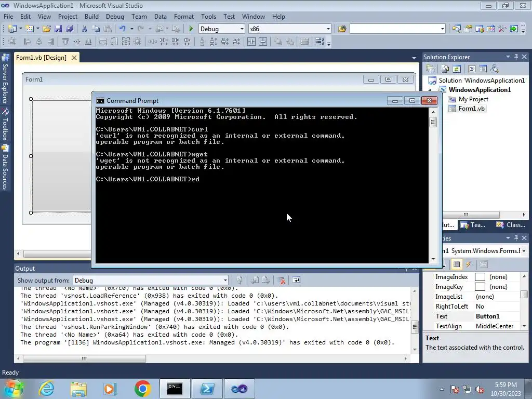532x399 pixels.
Task: Click the New Project toolbar icon
Action: point(12,29)
